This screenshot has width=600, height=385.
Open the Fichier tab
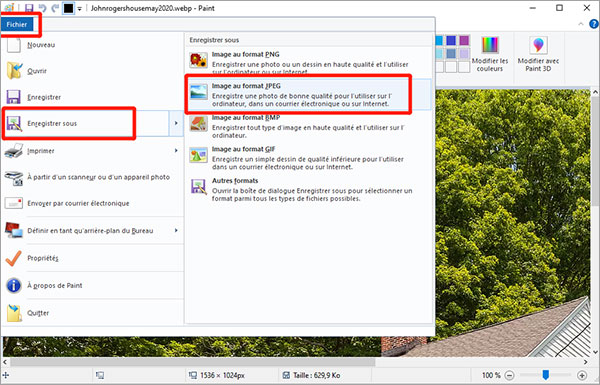point(17,24)
